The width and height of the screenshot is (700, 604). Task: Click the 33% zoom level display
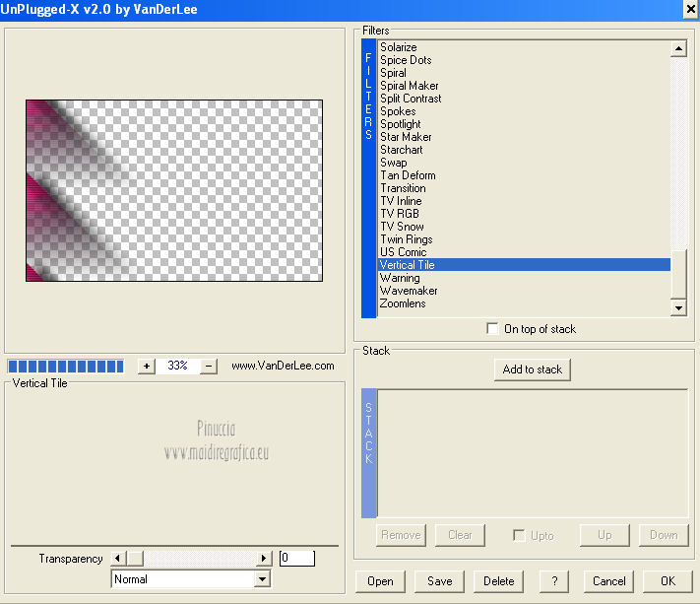[177, 366]
